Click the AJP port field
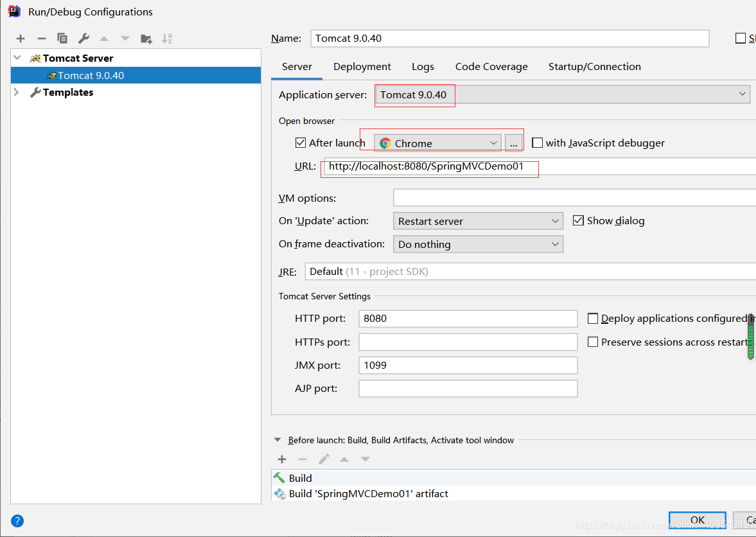 (468, 389)
